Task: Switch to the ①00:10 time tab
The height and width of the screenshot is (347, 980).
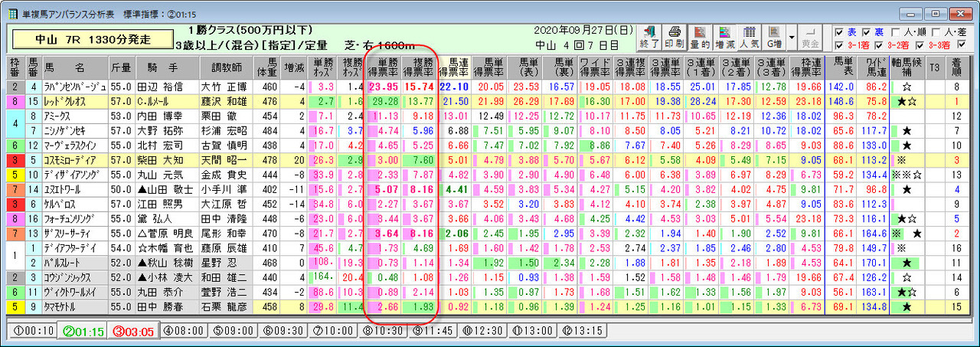Action: (x=34, y=331)
